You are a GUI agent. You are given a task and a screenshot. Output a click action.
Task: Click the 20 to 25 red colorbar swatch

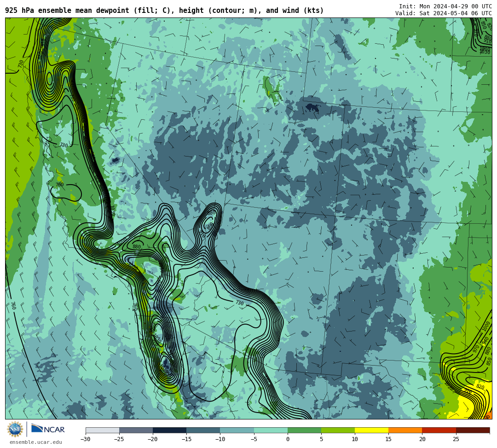439,430
